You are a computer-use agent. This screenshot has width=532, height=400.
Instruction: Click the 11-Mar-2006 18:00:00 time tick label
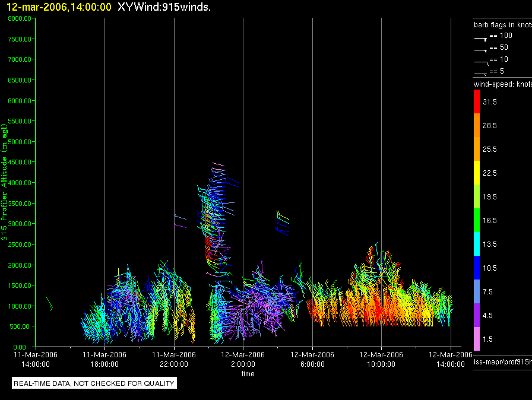coord(104,359)
